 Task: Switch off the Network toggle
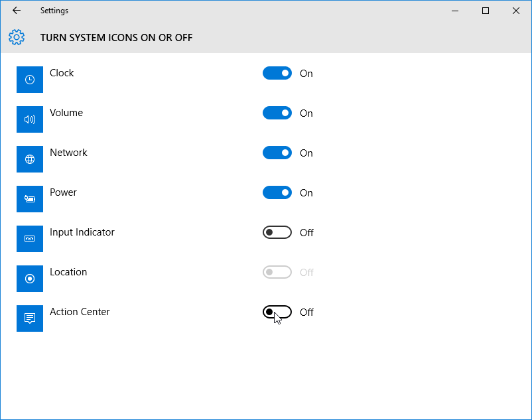pyautogui.click(x=277, y=153)
